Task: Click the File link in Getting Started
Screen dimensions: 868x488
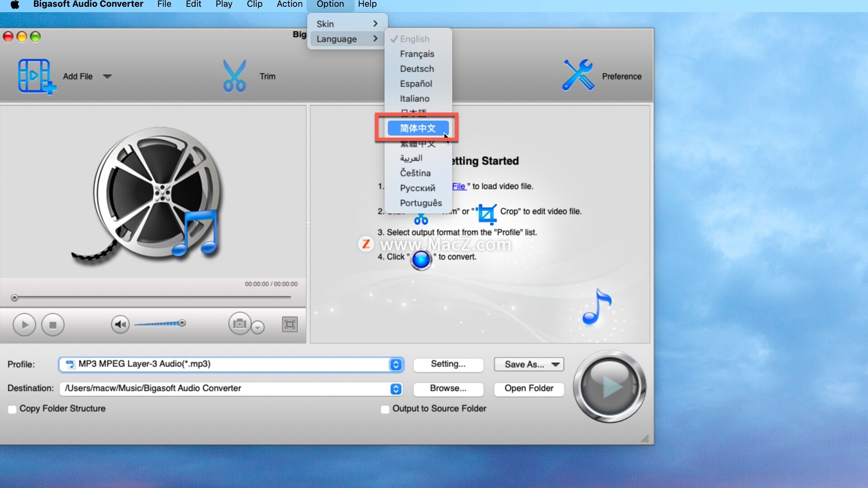Action: pos(458,186)
